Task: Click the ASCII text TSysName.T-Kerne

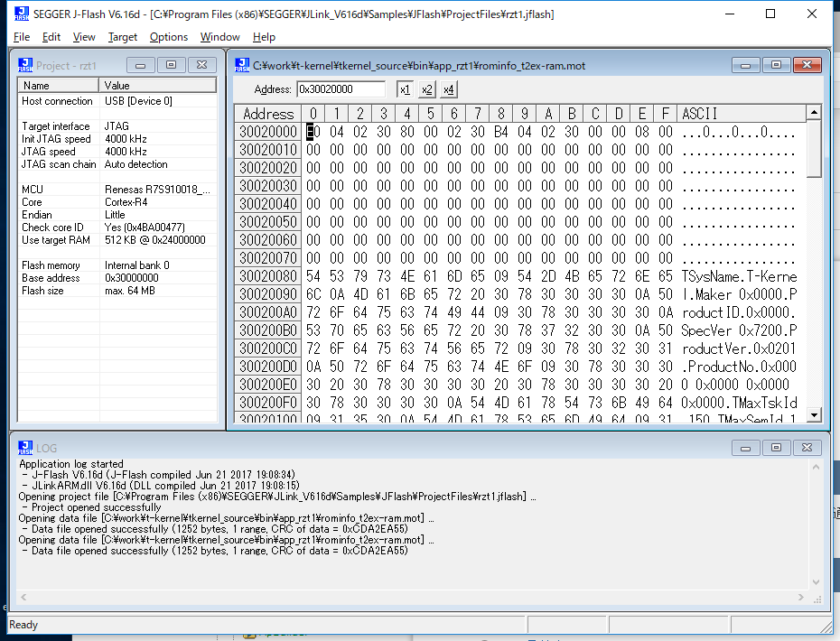Action: click(x=739, y=276)
